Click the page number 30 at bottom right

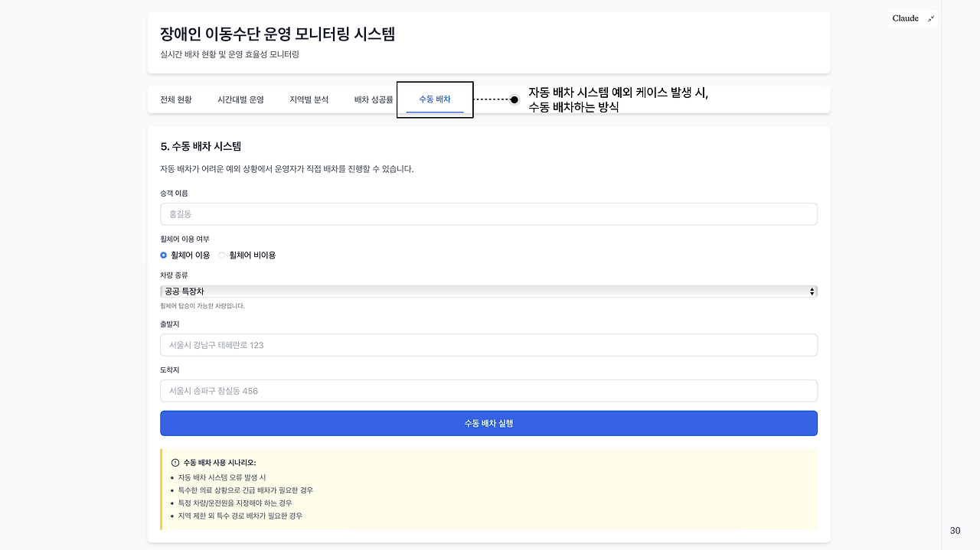(x=955, y=530)
